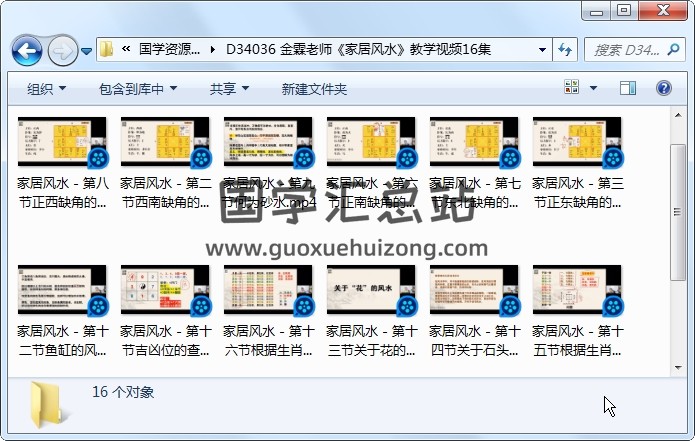This screenshot has height=441, width=695.
Task: Click the scrollbar down arrow
Action: tap(678, 367)
